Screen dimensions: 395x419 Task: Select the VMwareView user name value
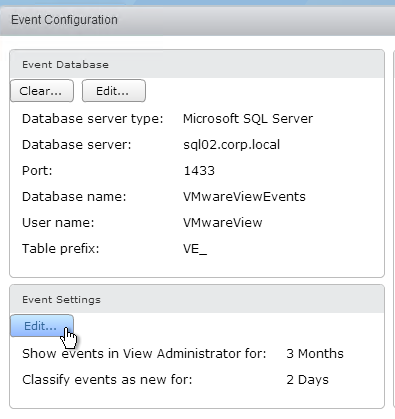click(x=223, y=223)
